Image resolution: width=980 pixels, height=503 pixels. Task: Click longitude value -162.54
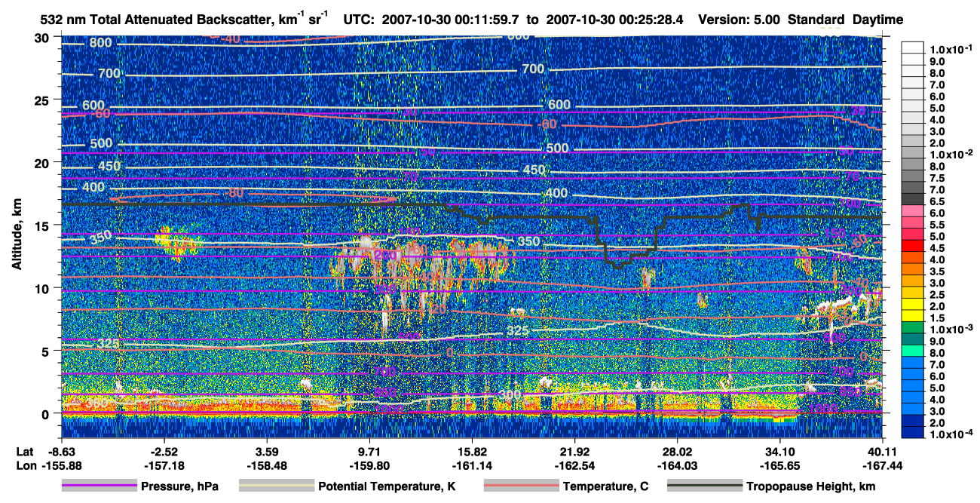coord(574,465)
